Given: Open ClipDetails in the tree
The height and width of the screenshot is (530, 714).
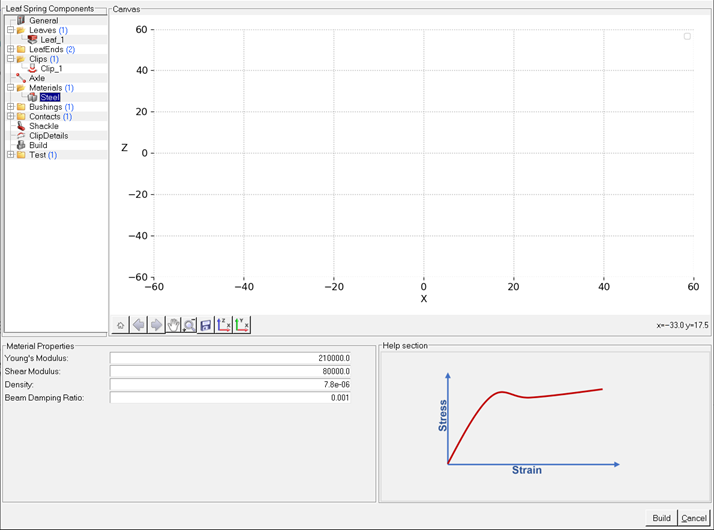Looking at the screenshot, I should pyautogui.click(x=48, y=136).
